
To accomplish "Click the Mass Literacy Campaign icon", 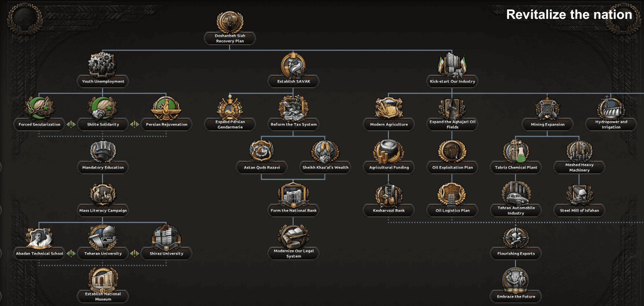I will [x=103, y=194].
